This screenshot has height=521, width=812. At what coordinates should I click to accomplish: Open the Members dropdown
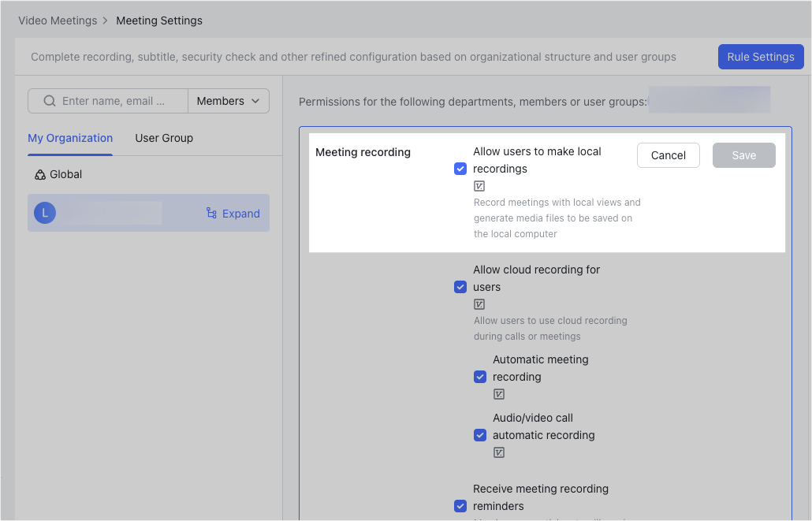click(228, 101)
